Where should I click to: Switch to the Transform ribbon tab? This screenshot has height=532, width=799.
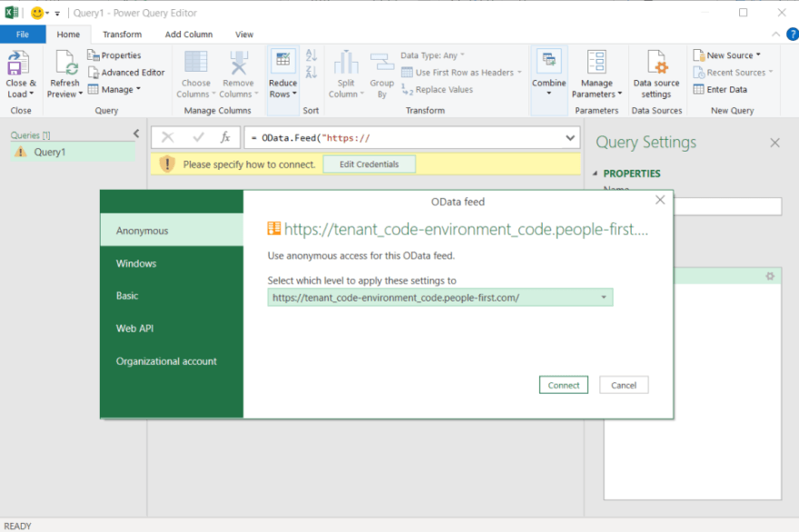coord(123,34)
